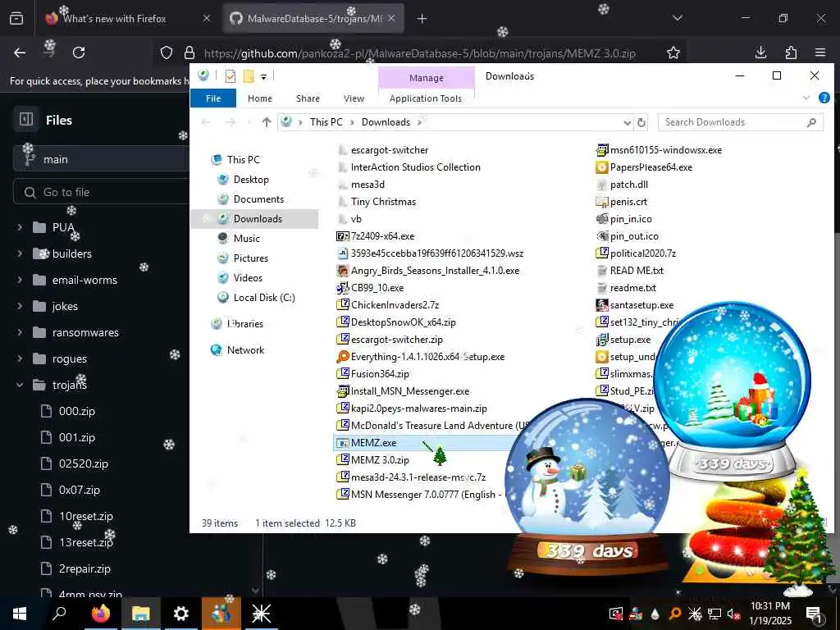This screenshot has height=630, width=840.
Task: Open the Explorer View ribbon tab
Action: click(354, 98)
